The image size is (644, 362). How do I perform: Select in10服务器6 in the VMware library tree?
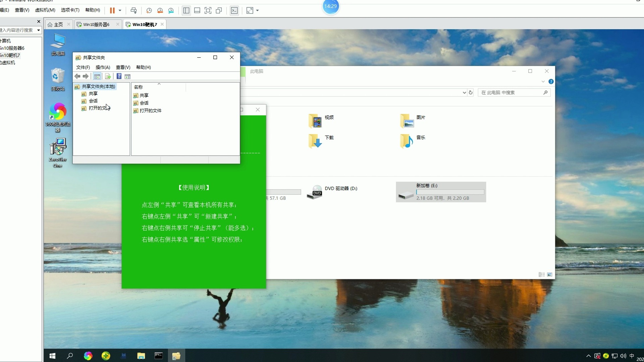12,48
